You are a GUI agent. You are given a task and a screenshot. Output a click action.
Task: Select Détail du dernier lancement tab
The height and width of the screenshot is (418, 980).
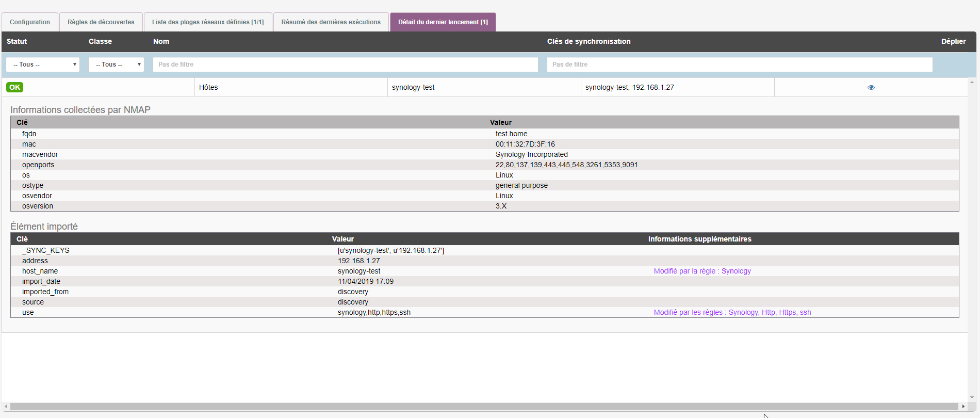tap(443, 22)
